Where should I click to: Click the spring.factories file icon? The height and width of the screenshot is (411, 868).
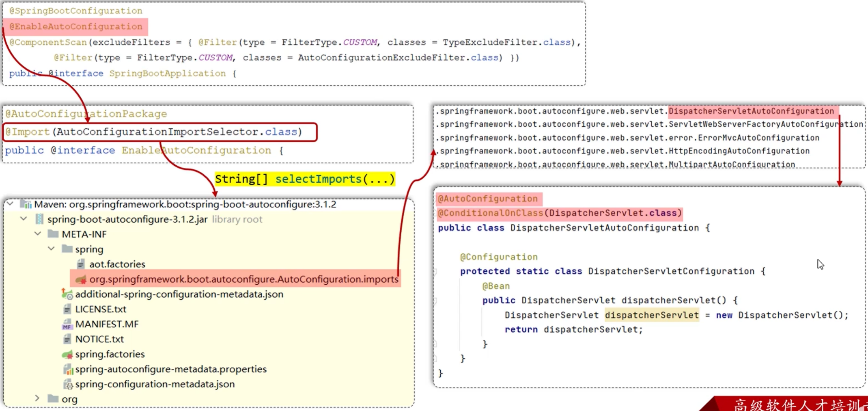(x=67, y=355)
